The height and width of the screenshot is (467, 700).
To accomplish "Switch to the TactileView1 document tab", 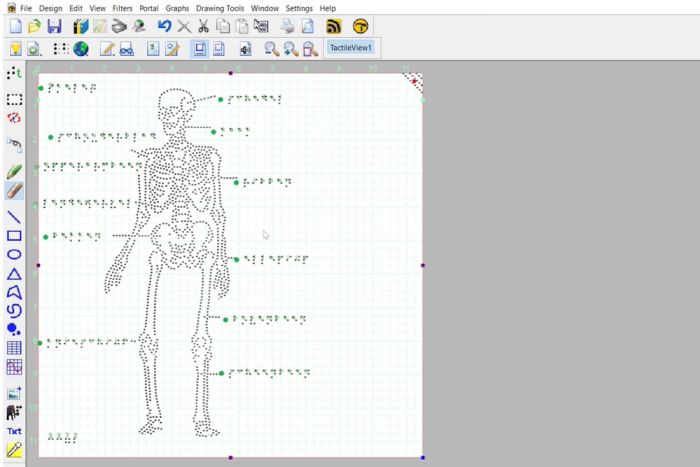I will click(x=351, y=48).
